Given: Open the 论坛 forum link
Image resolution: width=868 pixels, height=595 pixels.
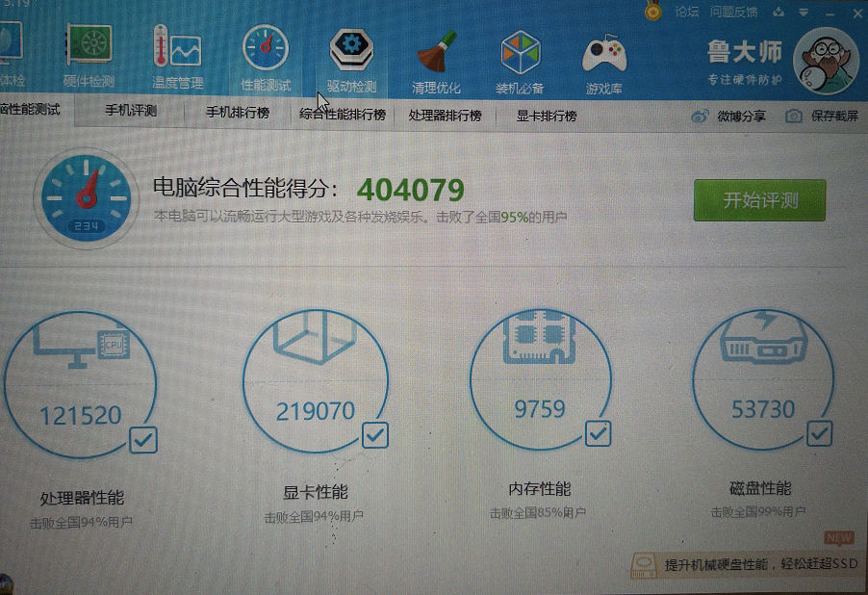Looking at the screenshot, I should click(686, 12).
